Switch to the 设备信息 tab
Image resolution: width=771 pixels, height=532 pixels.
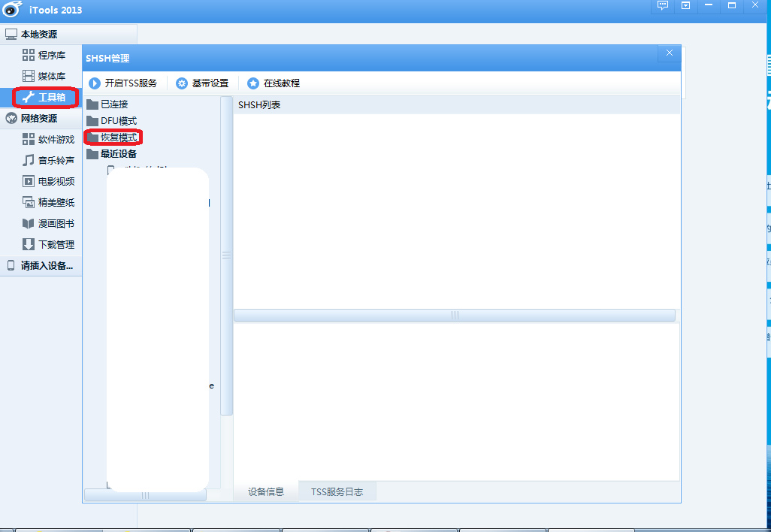click(x=266, y=491)
